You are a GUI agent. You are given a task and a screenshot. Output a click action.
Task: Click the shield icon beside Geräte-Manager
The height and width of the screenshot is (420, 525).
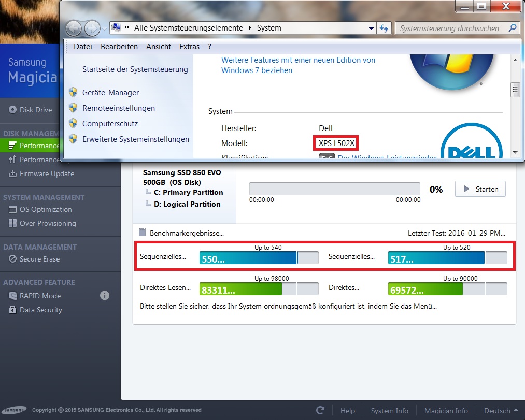click(x=73, y=92)
